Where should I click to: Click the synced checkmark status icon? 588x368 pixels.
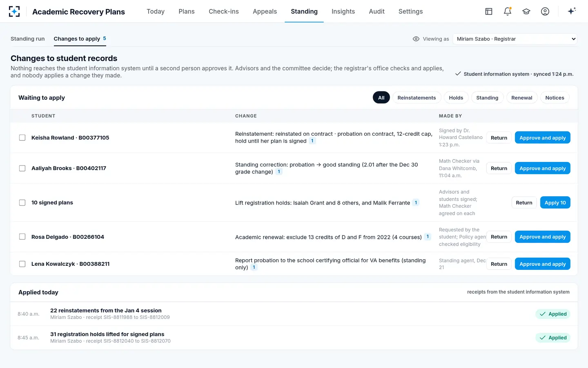pos(458,74)
